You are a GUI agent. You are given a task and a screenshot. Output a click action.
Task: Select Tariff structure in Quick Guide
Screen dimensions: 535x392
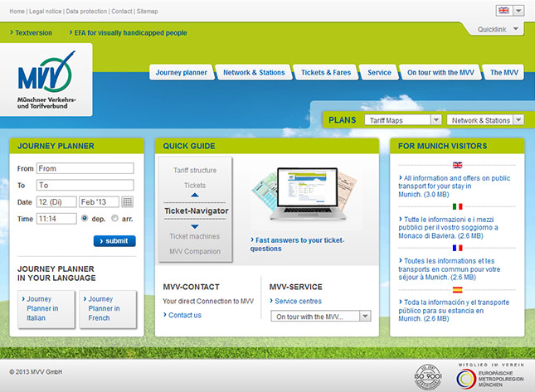tap(195, 170)
